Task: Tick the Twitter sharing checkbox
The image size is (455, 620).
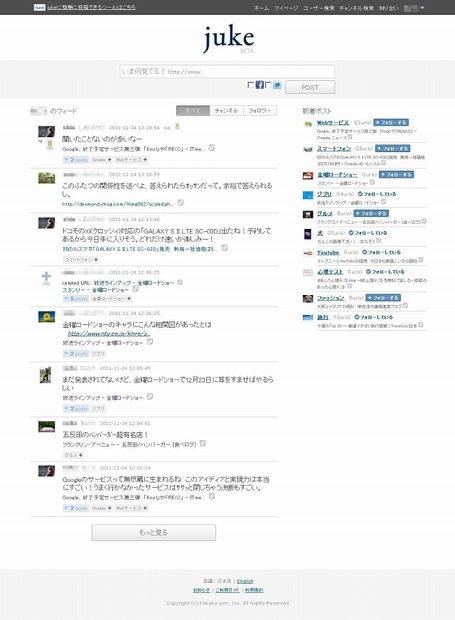Action: [x=268, y=85]
